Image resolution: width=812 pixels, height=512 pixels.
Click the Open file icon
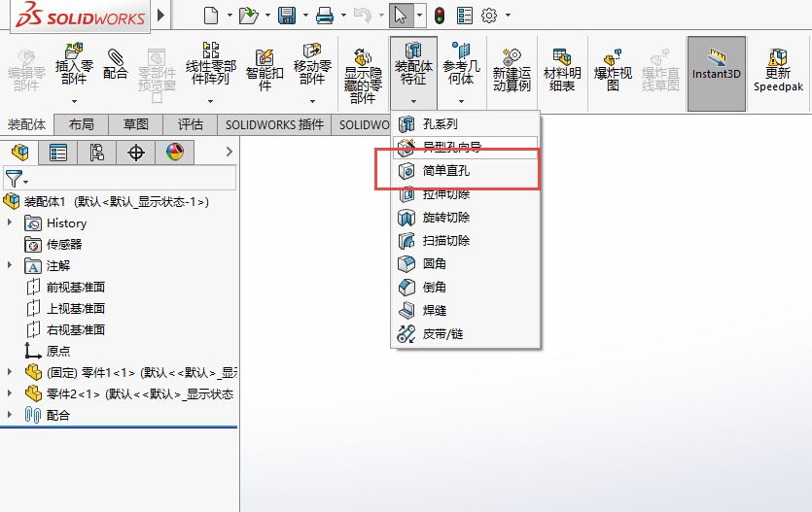(249, 16)
